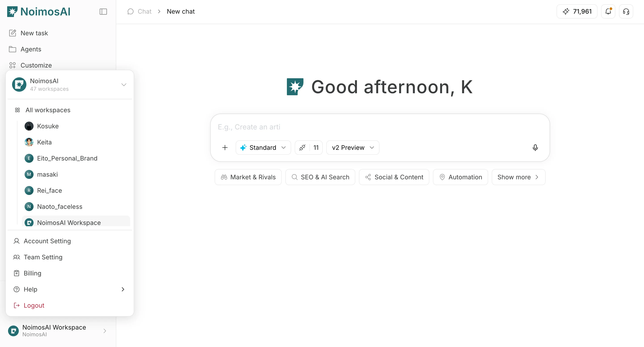Open Account Setting

[x=70, y=241]
